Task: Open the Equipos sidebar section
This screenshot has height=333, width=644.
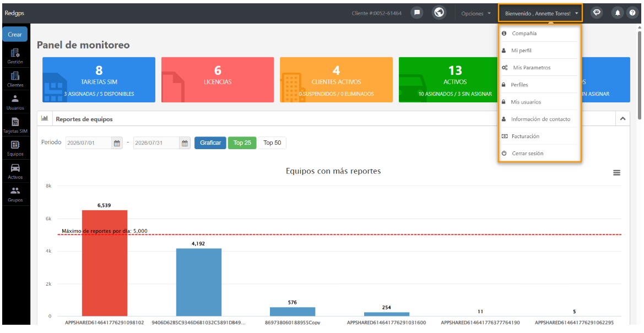Action: pos(15,149)
